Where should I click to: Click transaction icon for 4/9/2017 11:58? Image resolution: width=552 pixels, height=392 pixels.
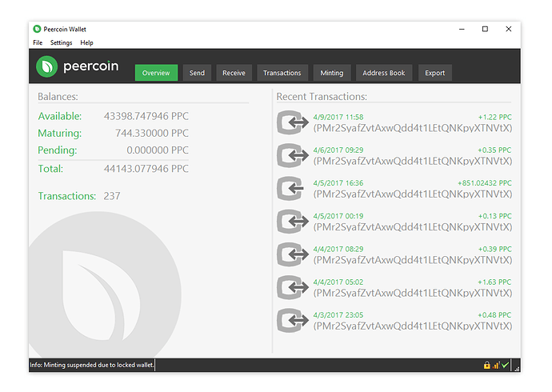click(x=291, y=122)
